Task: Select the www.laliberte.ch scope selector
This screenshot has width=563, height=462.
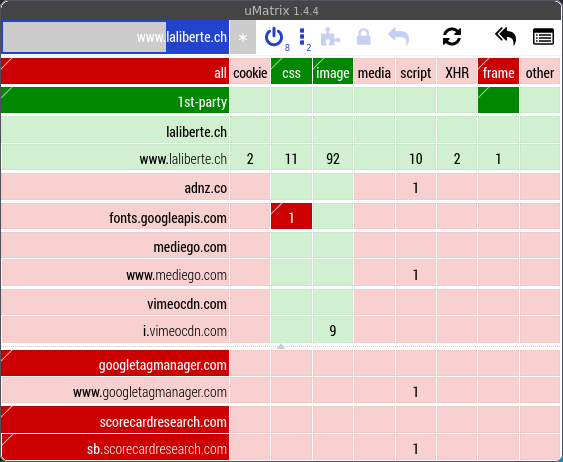Action: tap(116, 37)
